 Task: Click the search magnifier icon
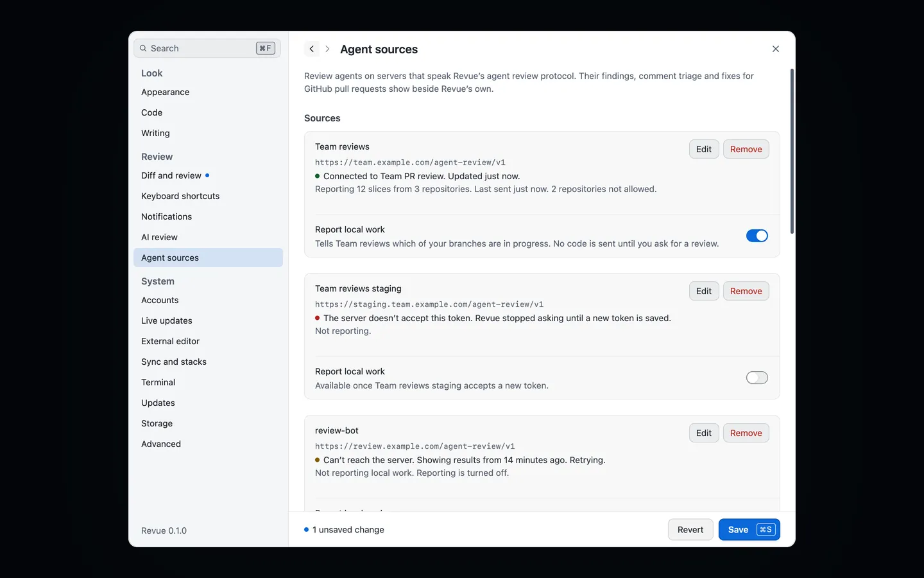[143, 48]
